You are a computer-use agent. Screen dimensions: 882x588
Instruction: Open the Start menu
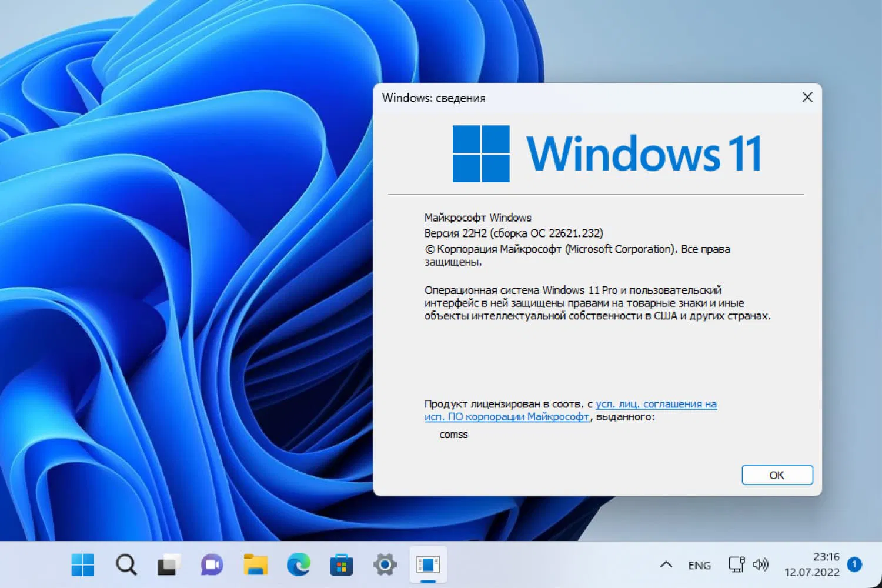click(x=83, y=564)
